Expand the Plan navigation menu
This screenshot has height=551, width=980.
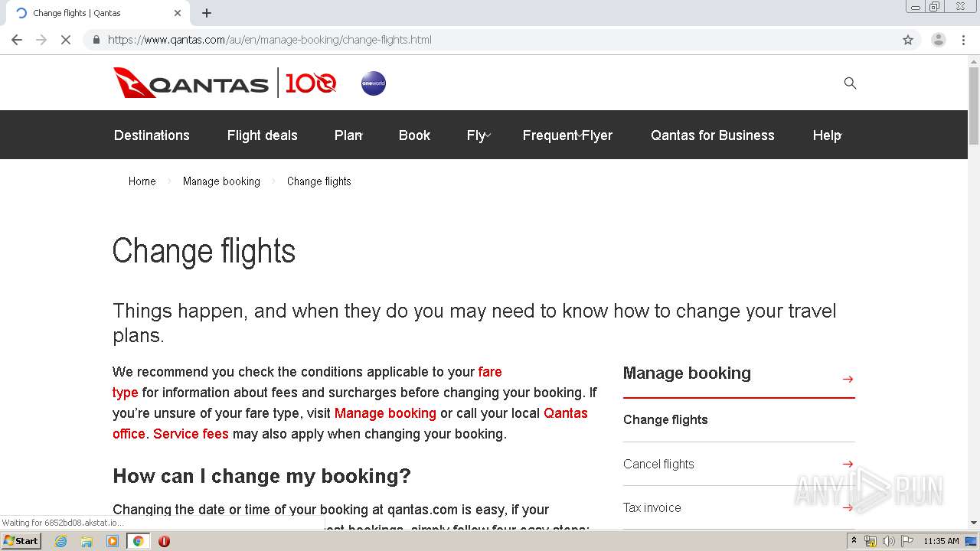click(x=348, y=135)
